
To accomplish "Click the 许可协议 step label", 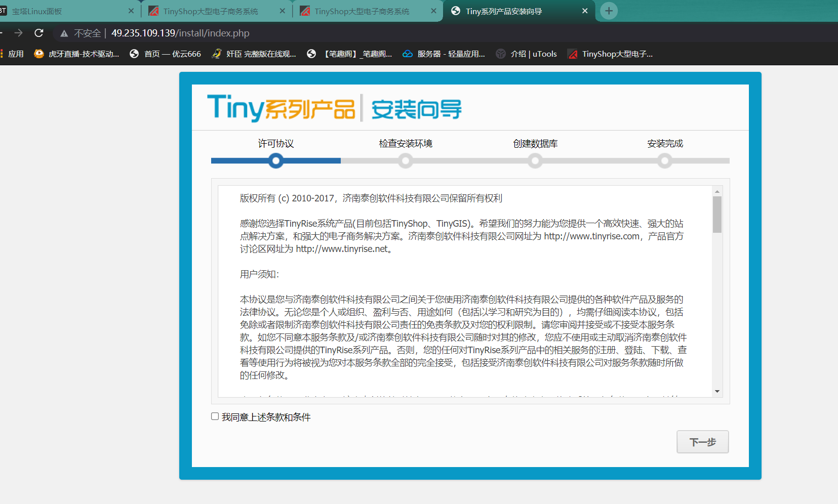I will (276, 144).
